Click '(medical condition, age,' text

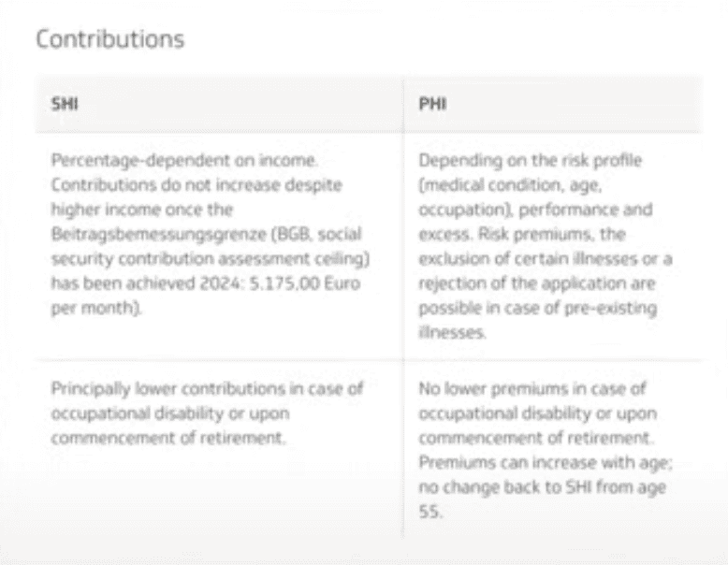(510, 185)
